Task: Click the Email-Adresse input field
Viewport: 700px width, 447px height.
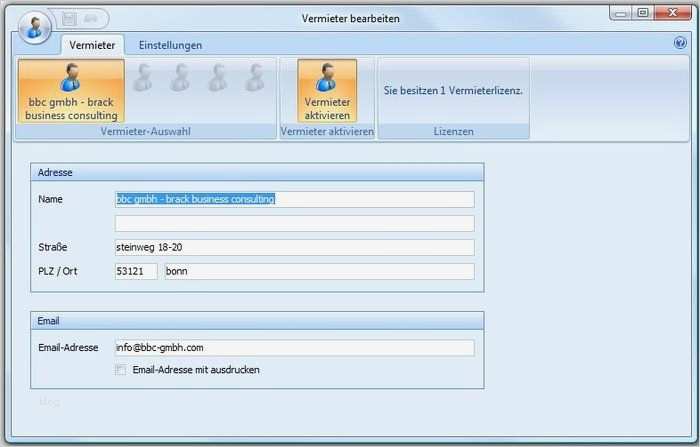Action: (x=295, y=348)
